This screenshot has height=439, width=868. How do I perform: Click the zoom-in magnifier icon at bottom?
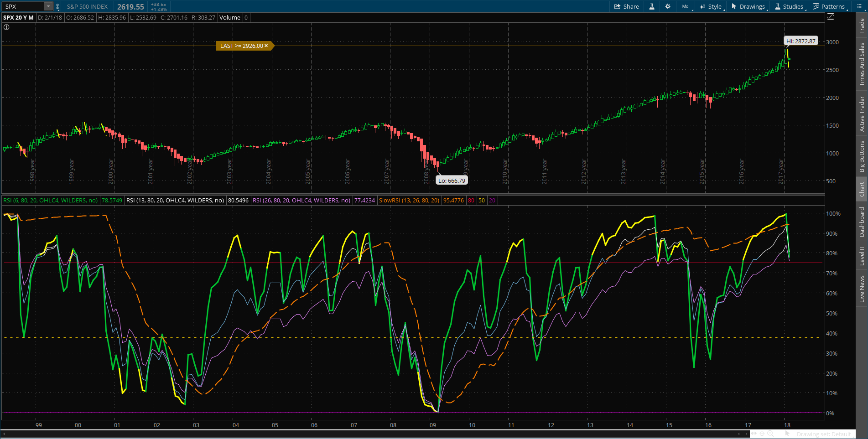click(770, 434)
